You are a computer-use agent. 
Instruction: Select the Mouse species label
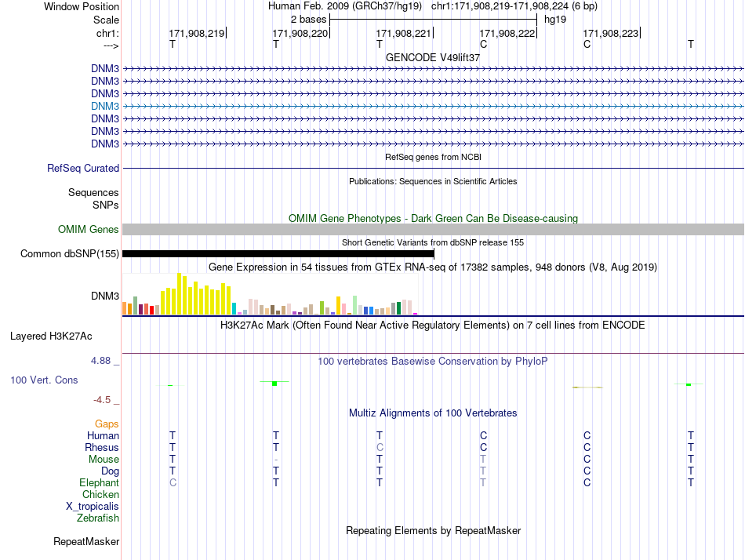click(x=104, y=460)
